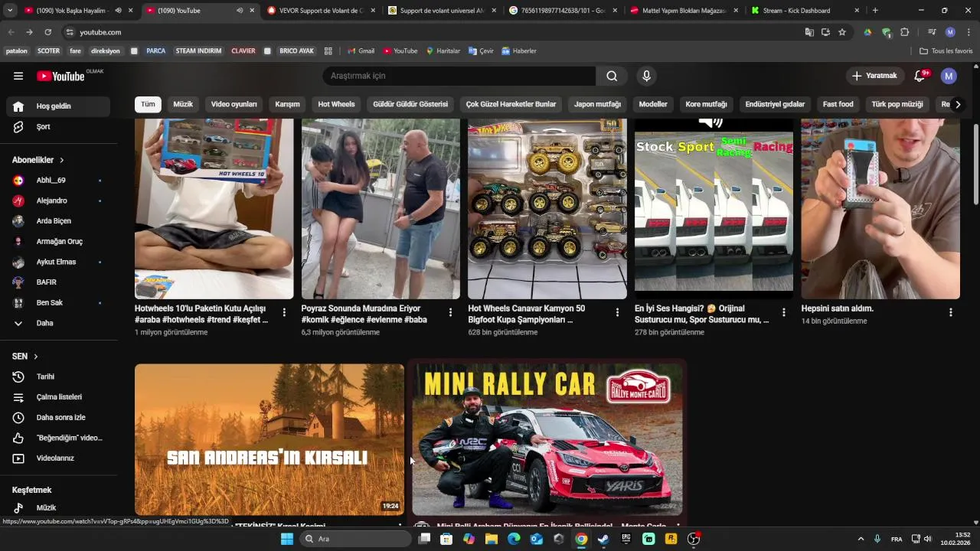Expand the Abonelikler section chevron
The height and width of the screenshot is (551, 980).
[62, 160]
